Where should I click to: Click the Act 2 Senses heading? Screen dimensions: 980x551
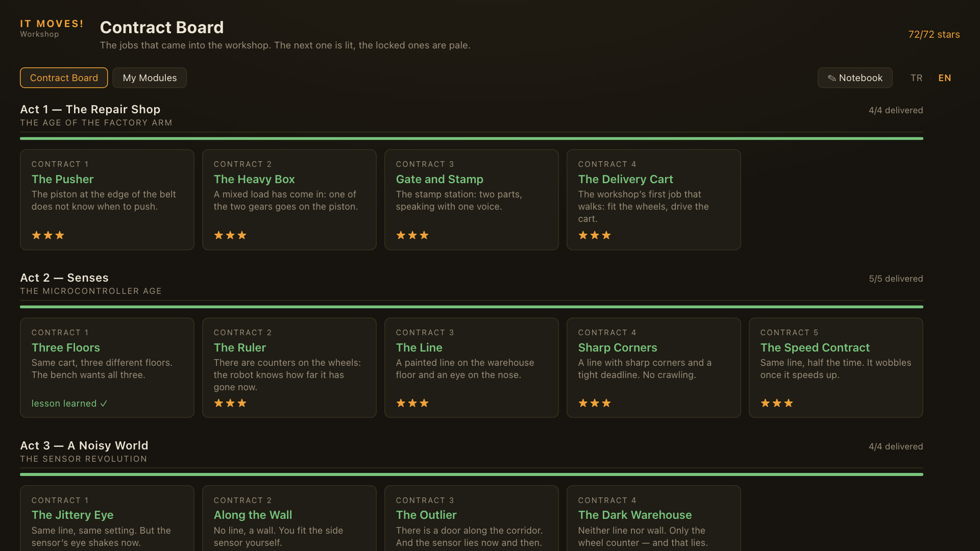coord(64,278)
